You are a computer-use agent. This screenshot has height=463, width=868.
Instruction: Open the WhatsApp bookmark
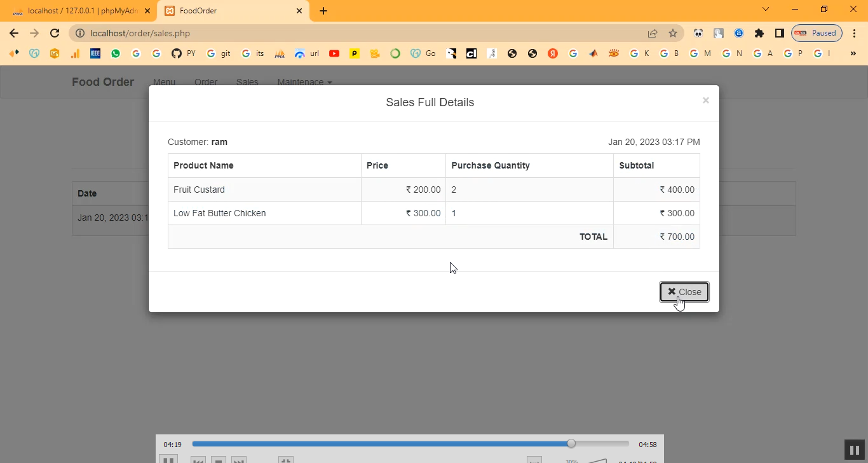[x=116, y=54]
